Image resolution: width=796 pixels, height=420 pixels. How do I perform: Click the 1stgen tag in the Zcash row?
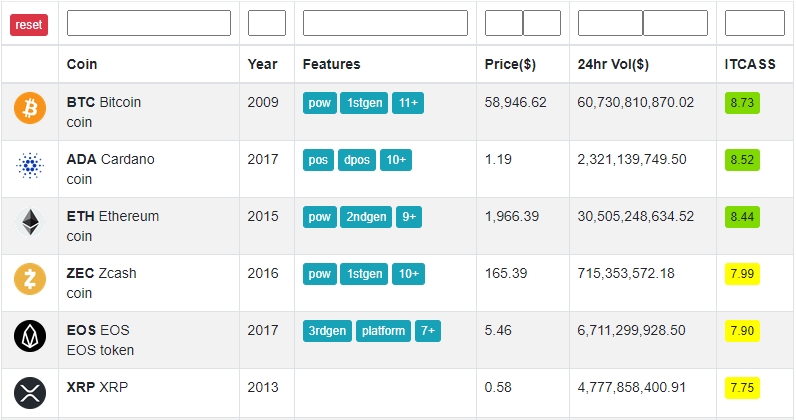click(x=364, y=274)
